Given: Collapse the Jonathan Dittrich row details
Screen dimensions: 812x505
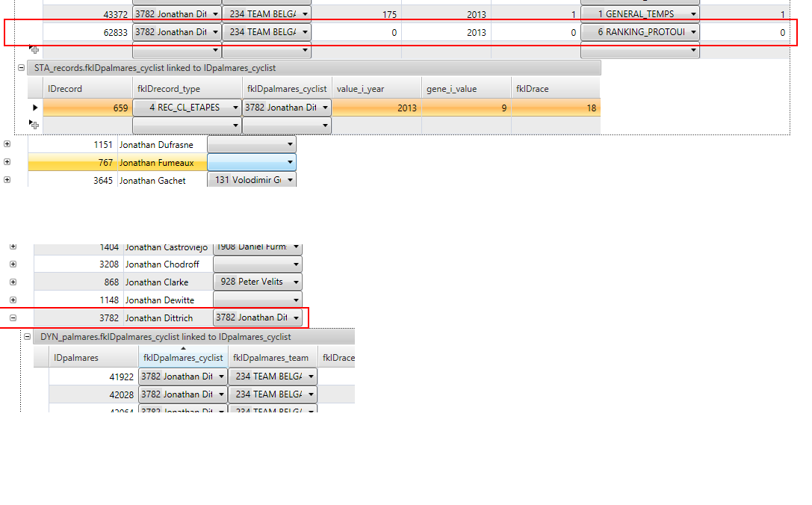Looking at the screenshot, I should (x=13, y=317).
